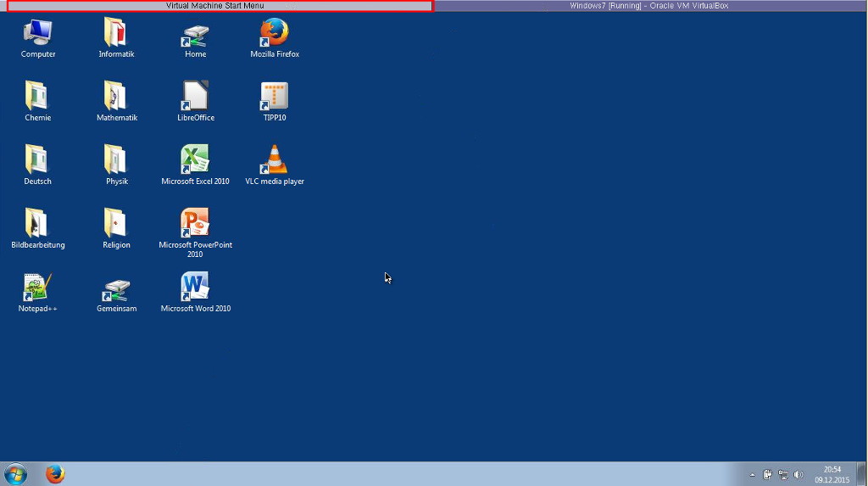The image size is (868, 486).
Task: Open the clock showing 20:54
Action: [x=832, y=474]
